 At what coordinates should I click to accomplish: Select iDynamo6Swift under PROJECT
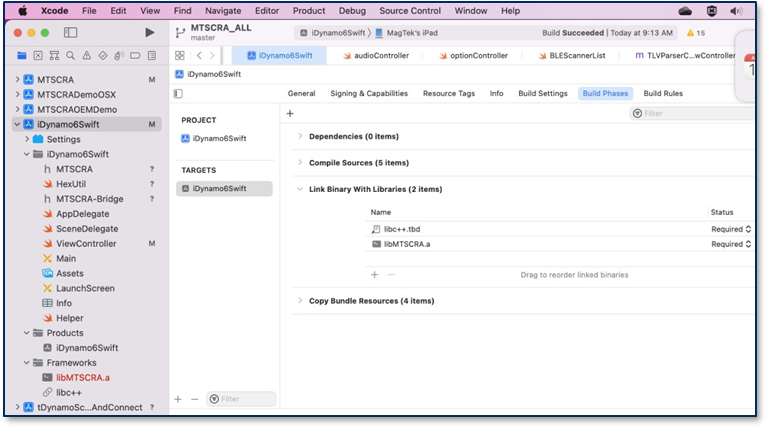[214, 138]
